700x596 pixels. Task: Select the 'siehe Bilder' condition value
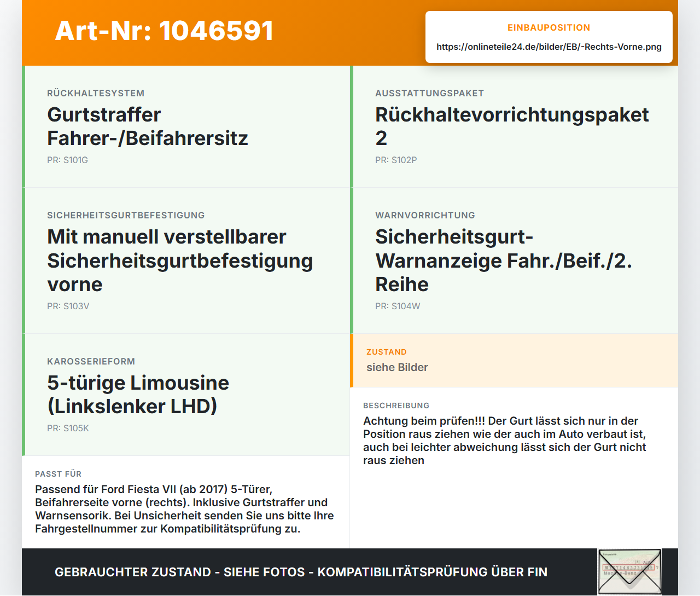point(397,367)
